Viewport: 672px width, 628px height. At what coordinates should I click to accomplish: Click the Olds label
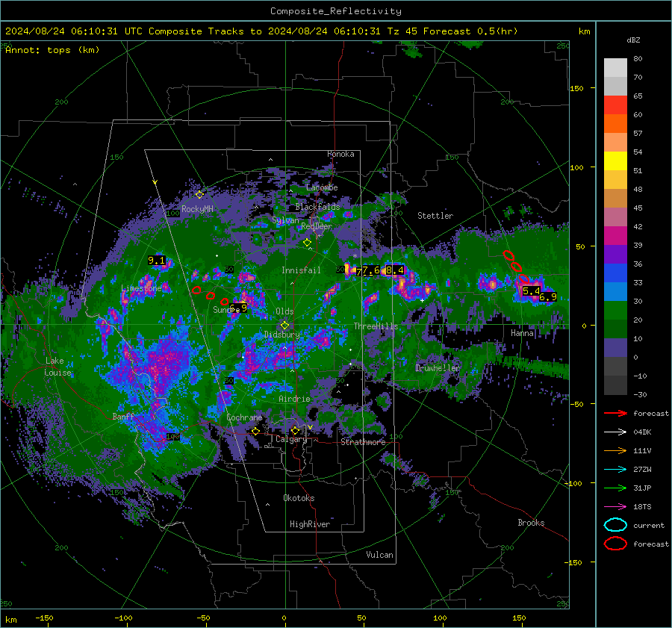(284, 311)
